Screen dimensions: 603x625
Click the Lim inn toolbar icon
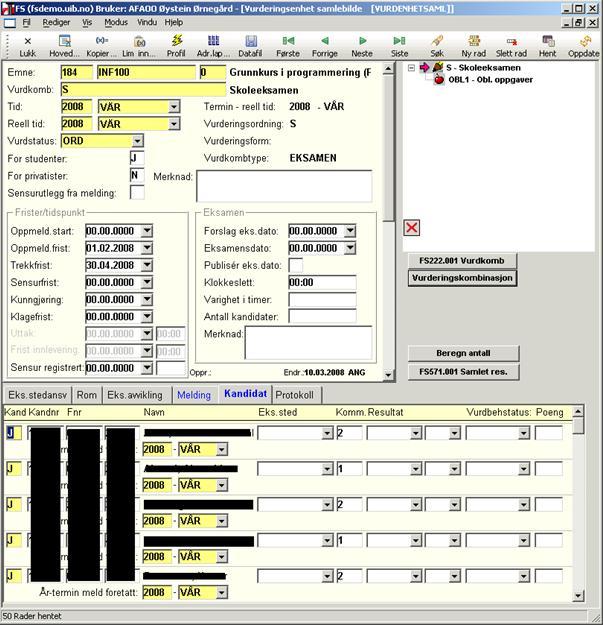[139, 41]
